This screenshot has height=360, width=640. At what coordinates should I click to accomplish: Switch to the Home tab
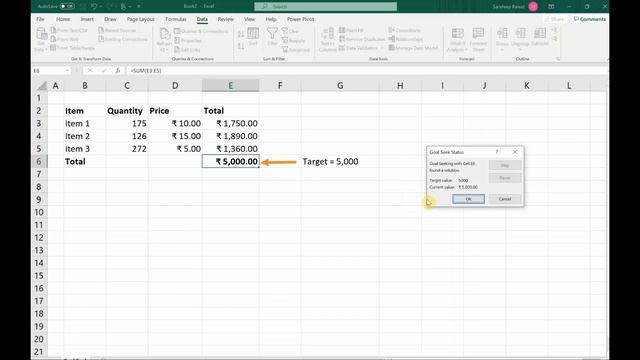(63, 19)
